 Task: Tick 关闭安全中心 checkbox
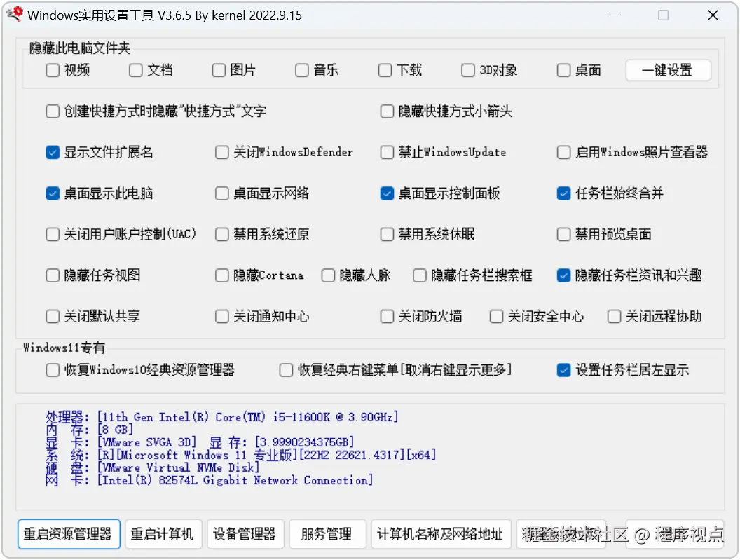point(496,316)
